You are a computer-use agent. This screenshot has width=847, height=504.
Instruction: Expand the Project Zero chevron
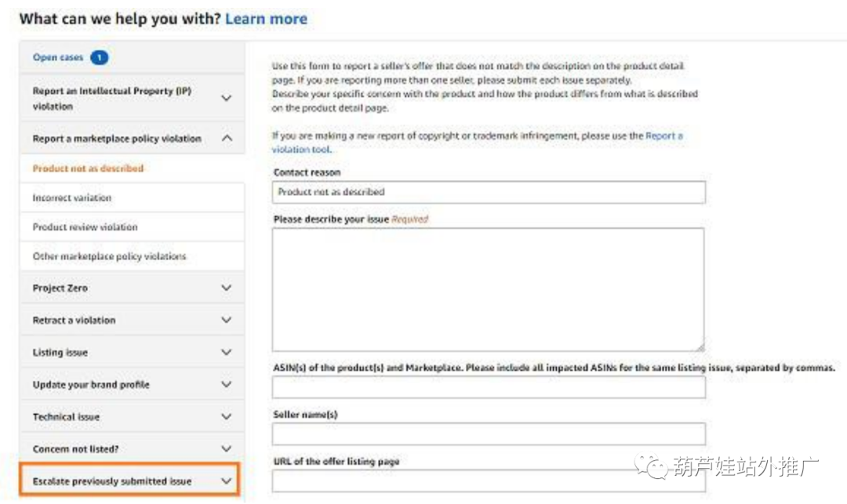tap(227, 288)
